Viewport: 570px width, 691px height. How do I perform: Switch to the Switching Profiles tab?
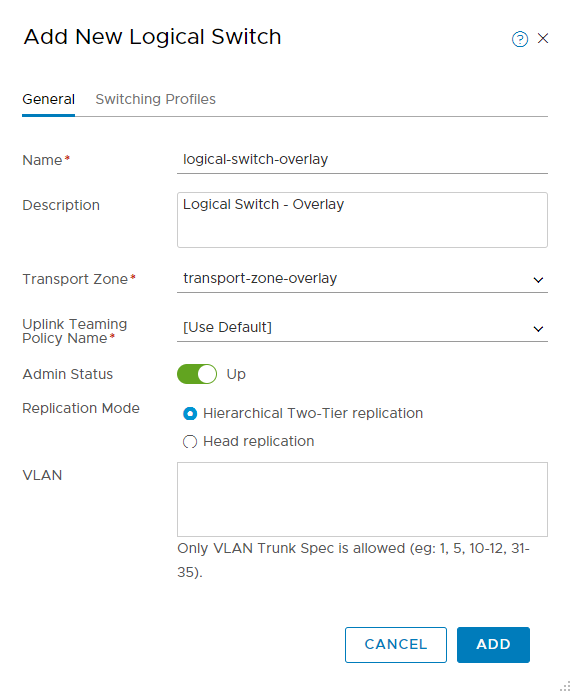point(156,99)
